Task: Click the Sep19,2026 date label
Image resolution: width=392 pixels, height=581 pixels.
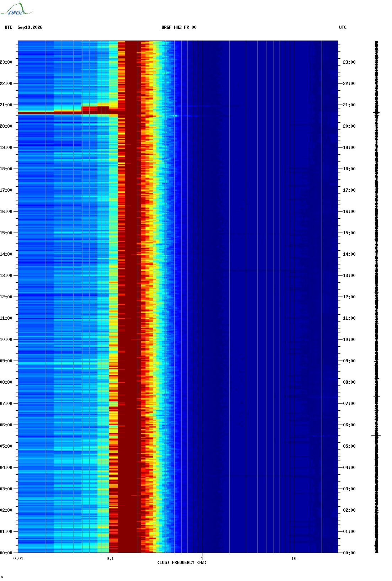Action: (30, 27)
